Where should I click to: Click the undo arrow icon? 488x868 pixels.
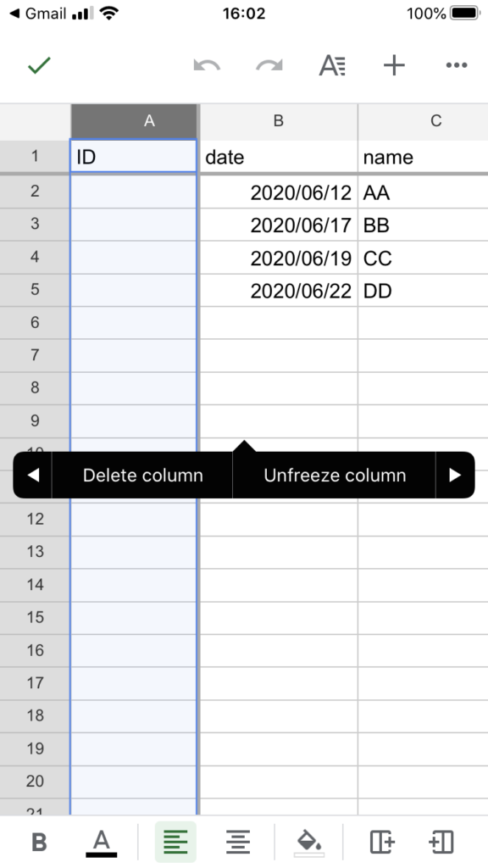click(207, 65)
